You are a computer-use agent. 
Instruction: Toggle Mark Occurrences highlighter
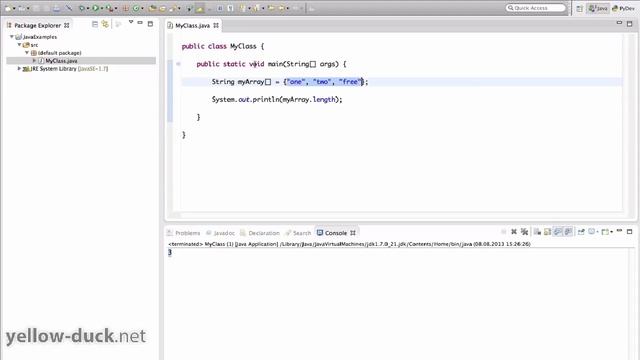200,8
